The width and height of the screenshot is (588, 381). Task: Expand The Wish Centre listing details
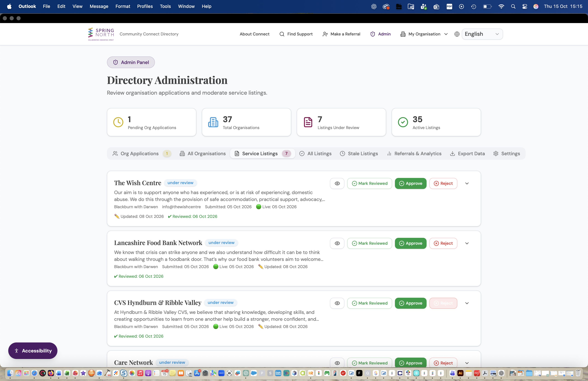467,183
